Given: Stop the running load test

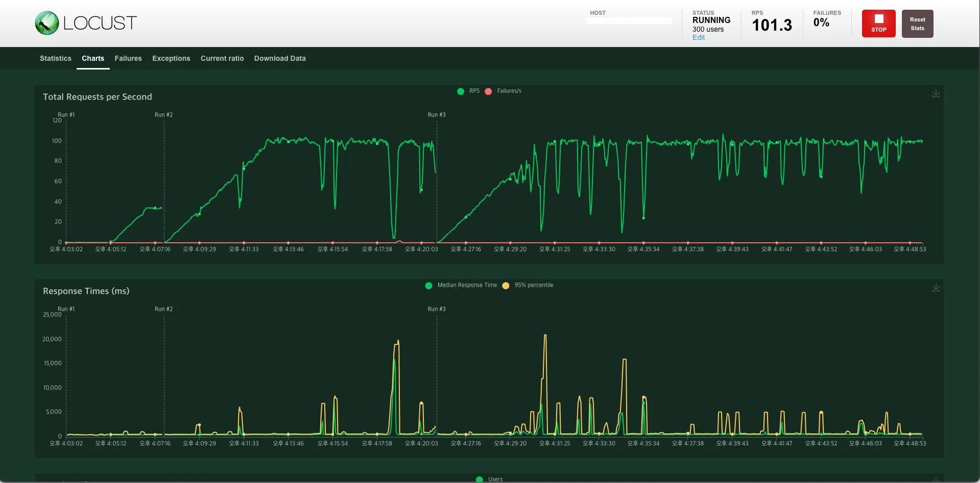Looking at the screenshot, I should coord(878,24).
